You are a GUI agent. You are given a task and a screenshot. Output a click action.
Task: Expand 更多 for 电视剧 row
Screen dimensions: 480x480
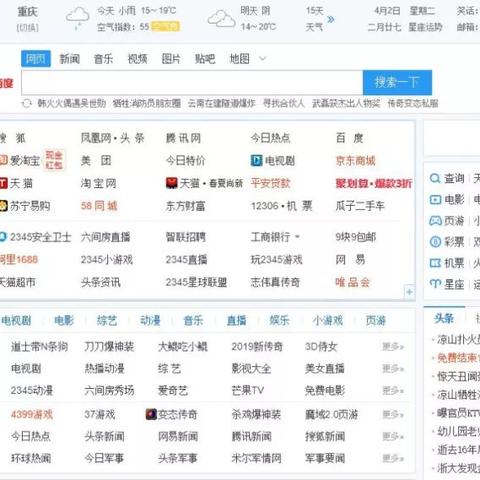click(393, 369)
